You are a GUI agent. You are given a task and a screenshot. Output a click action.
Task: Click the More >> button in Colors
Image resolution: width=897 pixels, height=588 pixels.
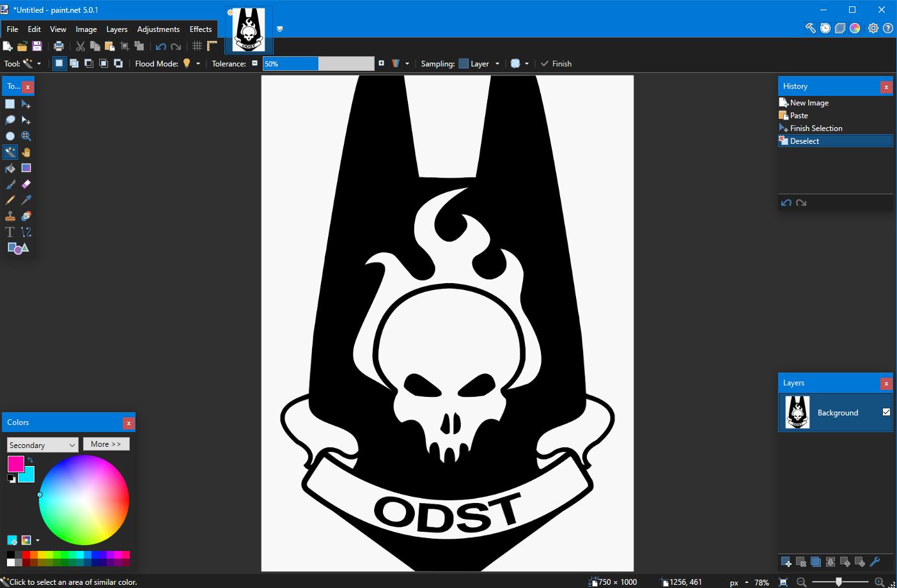[106, 444]
